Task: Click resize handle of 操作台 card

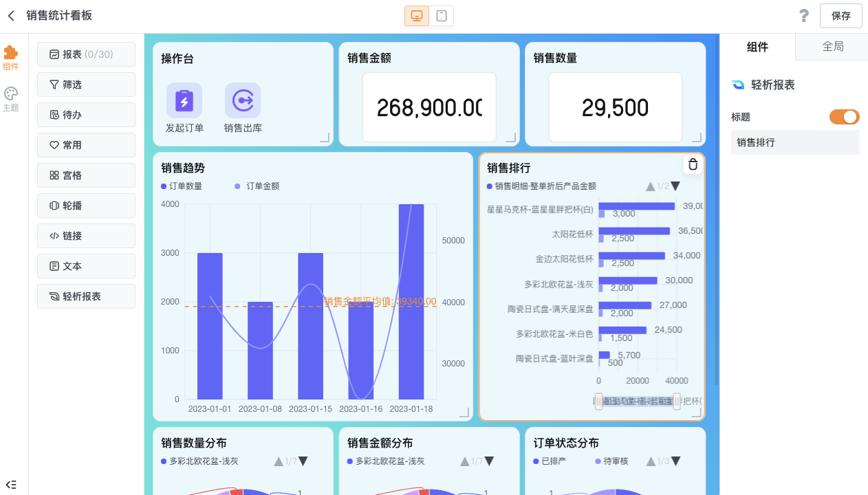Action: point(325,137)
